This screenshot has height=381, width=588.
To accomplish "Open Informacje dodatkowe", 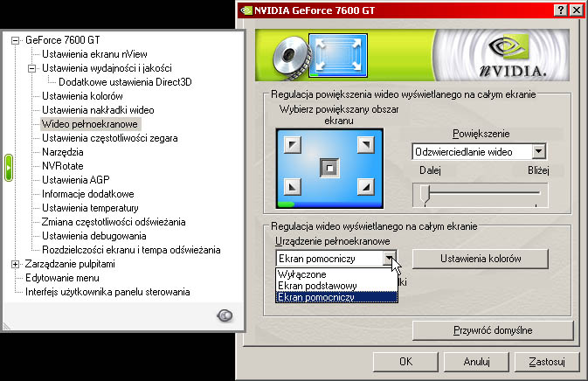I will click(x=87, y=194).
